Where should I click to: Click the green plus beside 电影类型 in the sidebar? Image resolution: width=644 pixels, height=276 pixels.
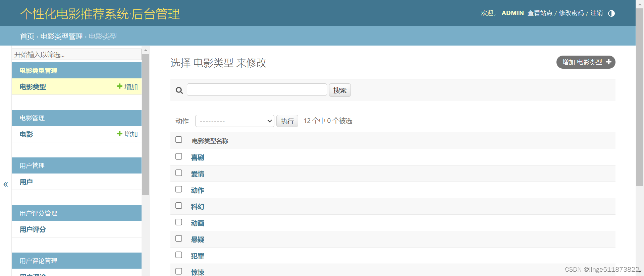coord(119,86)
